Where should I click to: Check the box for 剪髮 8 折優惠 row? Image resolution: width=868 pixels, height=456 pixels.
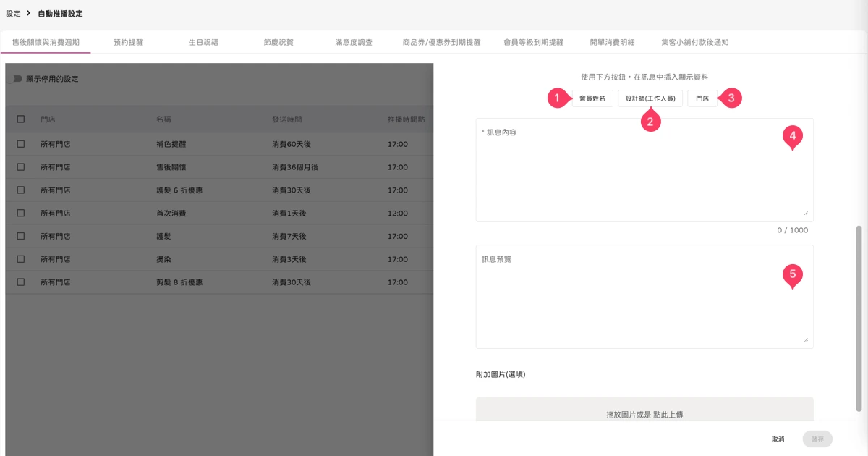20,282
